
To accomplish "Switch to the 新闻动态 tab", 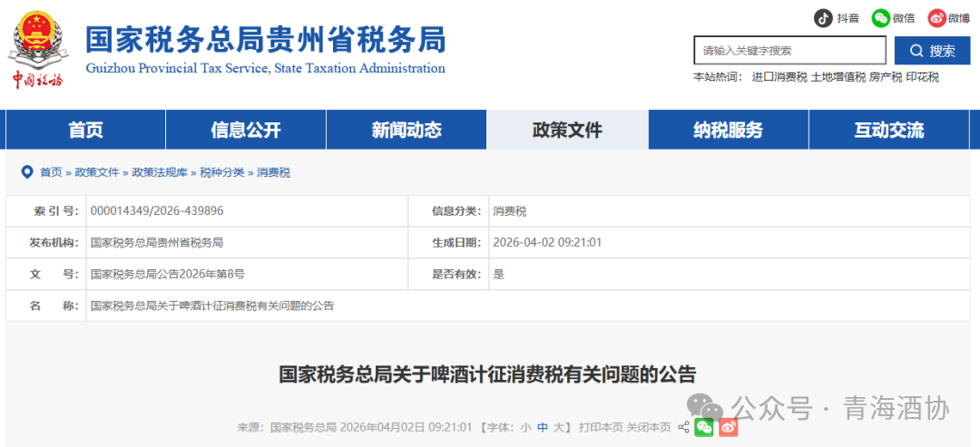I will click(x=407, y=130).
